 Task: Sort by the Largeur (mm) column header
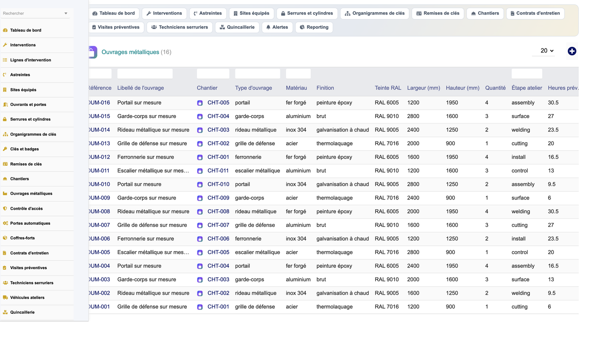click(424, 88)
